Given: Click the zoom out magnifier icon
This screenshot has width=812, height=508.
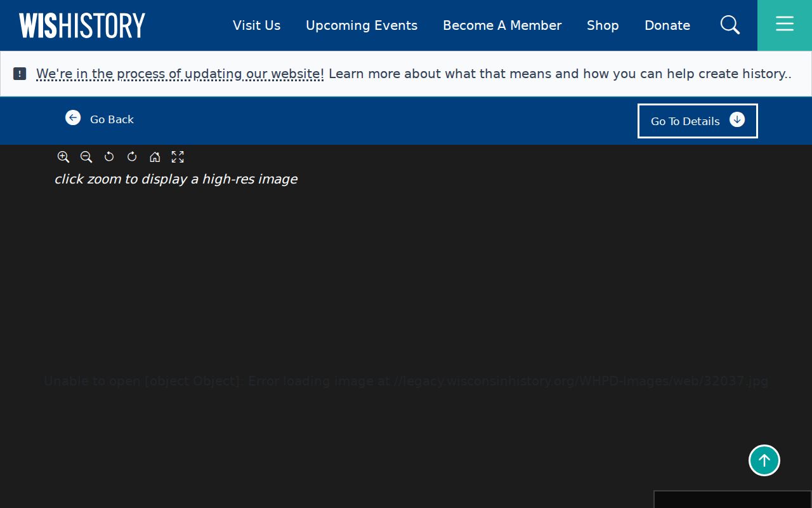Looking at the screenshot, I should pos(86,157).
